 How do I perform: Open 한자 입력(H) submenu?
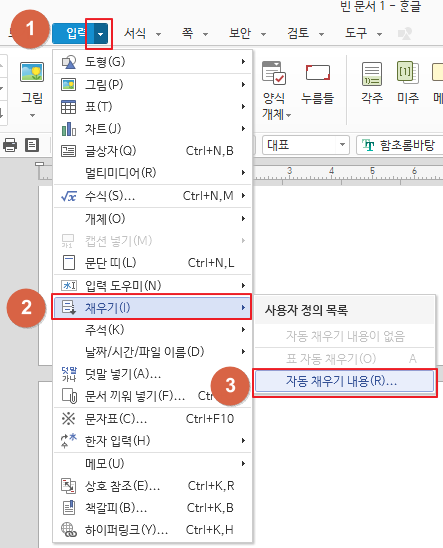153,441
